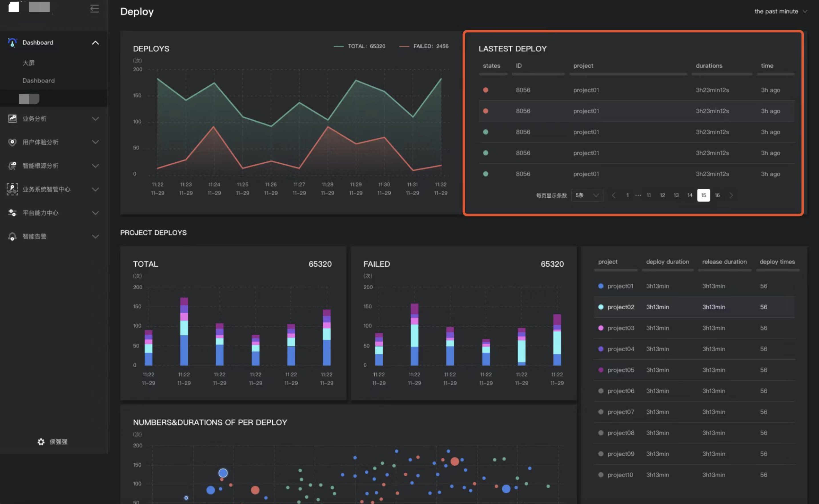Select the 业务分析 menu label
The width and height of the screenshot is (819, 504).
click(34, 119)
